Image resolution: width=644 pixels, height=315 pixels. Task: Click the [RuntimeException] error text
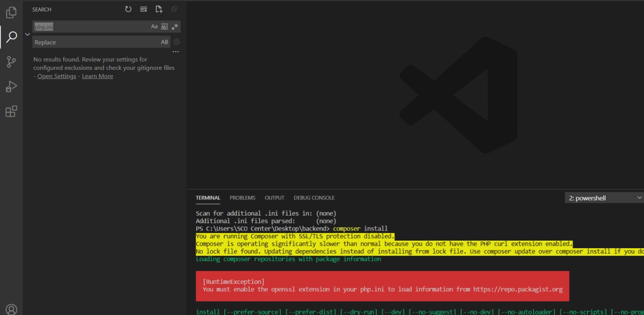[x=233, y=282]
